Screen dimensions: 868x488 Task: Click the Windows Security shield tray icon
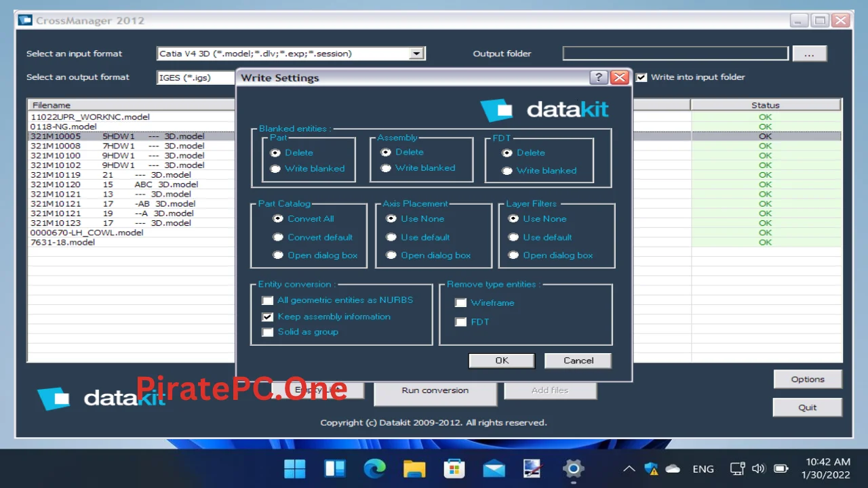[652, 468]
